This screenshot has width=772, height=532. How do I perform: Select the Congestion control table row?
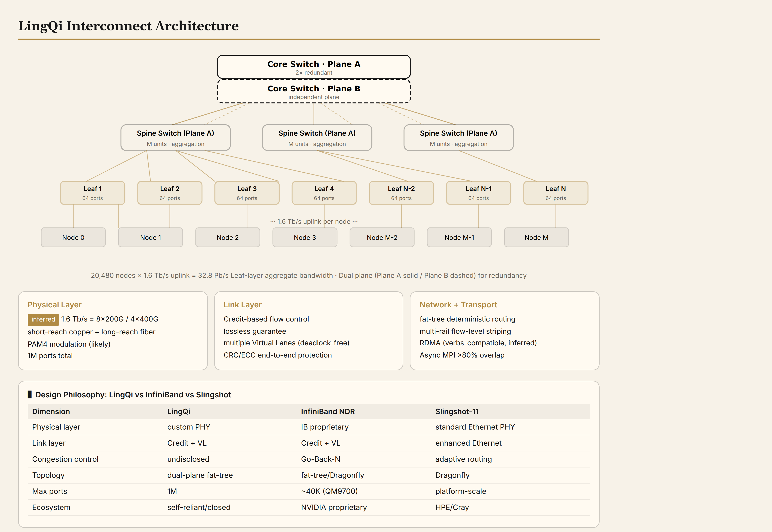point(309,459)
